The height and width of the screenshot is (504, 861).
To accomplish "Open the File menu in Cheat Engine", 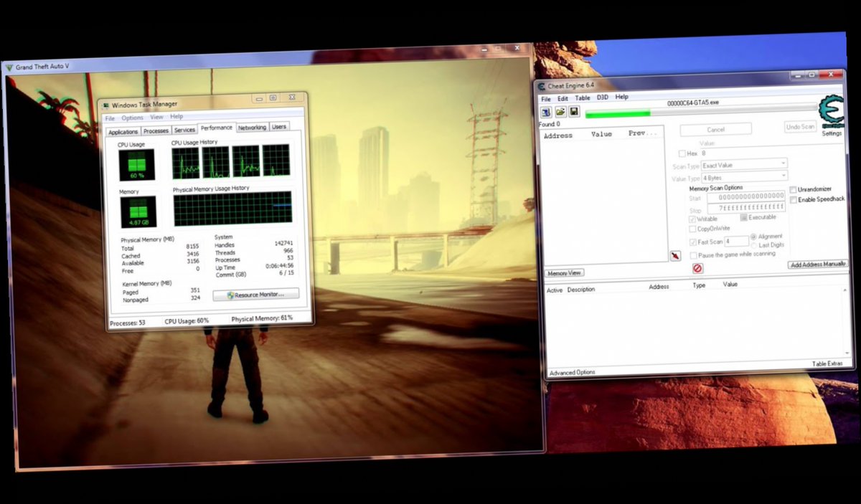I will (x=546, y=98).
